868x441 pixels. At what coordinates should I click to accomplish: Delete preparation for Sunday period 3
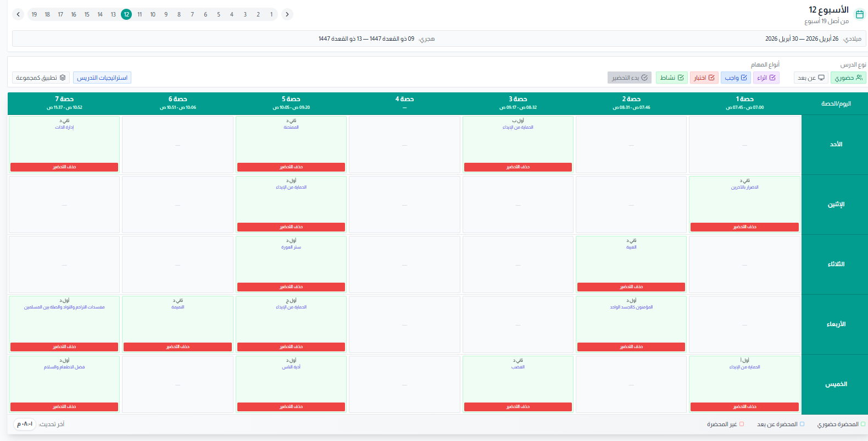tap(518, 167)
